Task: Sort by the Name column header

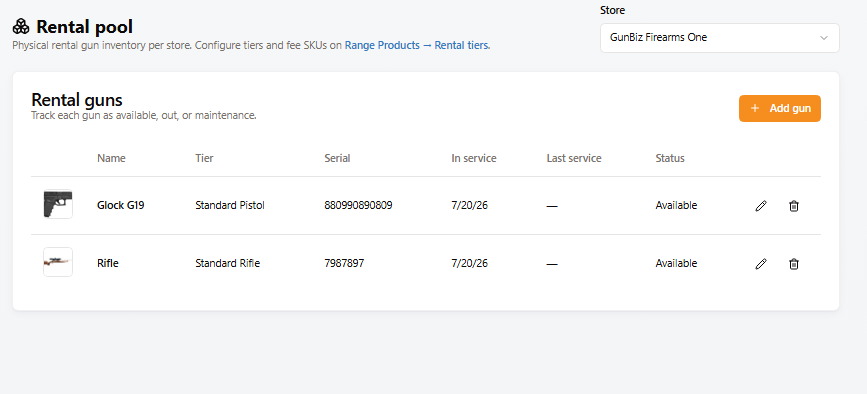Action: pyautogui.click(x=111, y=158)
